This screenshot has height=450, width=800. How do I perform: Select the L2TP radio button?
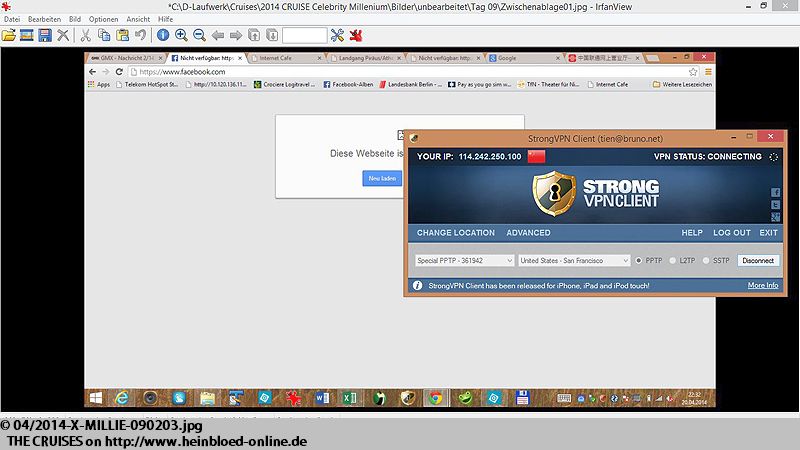[672, 261]
